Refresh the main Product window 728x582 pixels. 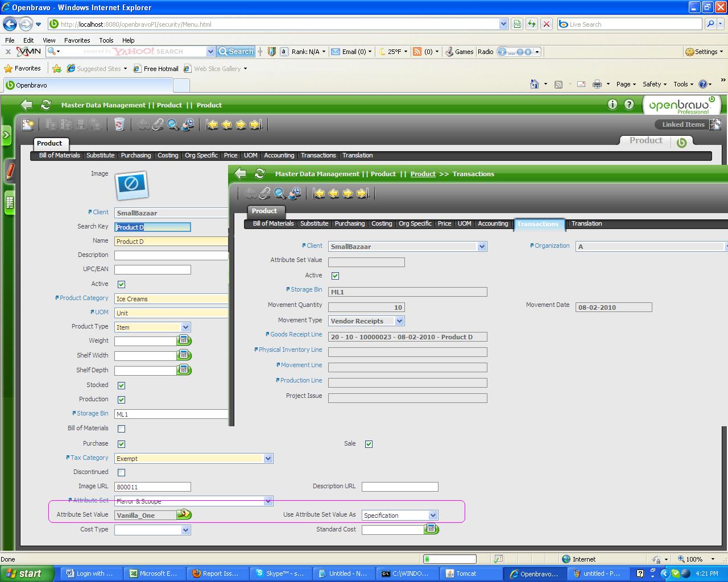pos(46,105)
